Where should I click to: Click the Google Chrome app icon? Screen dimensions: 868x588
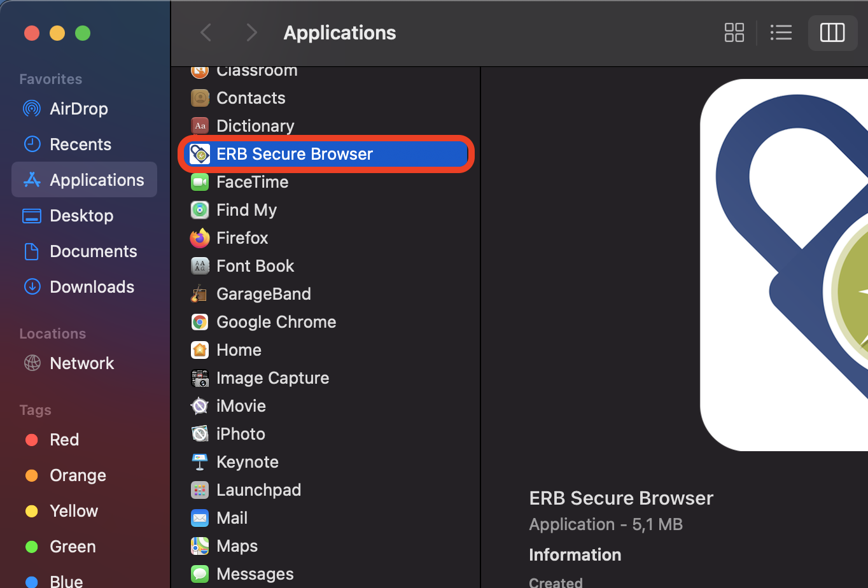[x=200, y=322]
